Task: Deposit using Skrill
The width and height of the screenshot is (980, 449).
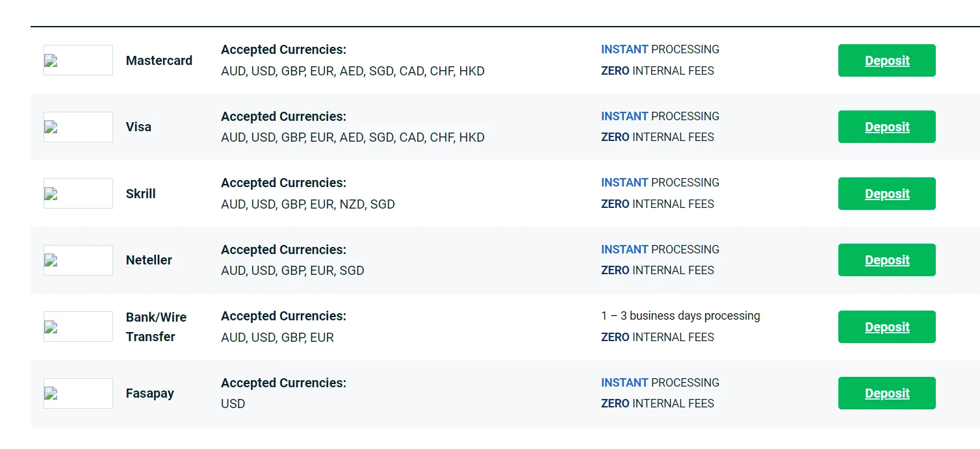Action: point(886,194)
